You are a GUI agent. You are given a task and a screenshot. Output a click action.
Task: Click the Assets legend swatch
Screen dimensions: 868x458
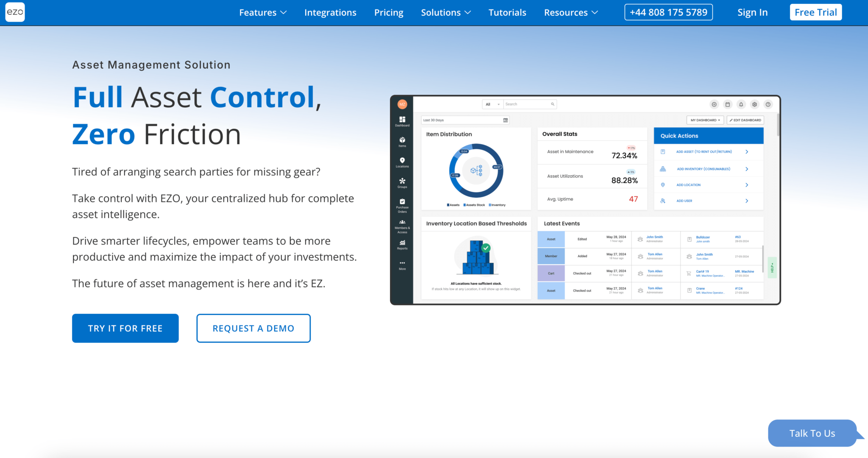448,205
